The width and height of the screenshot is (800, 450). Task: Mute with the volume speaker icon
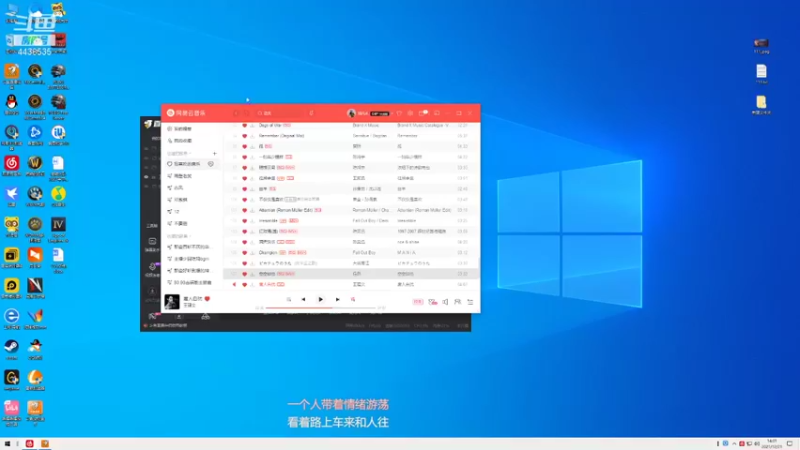(x=445, y=302)
